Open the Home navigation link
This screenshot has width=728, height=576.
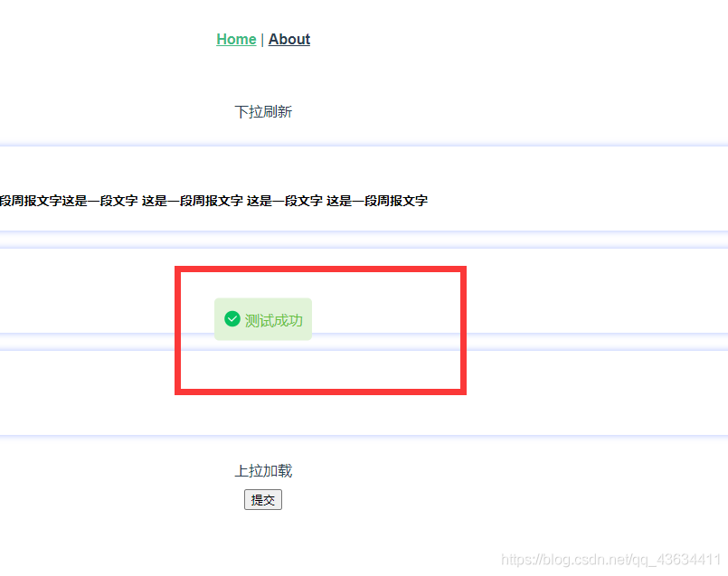[236, 39]
